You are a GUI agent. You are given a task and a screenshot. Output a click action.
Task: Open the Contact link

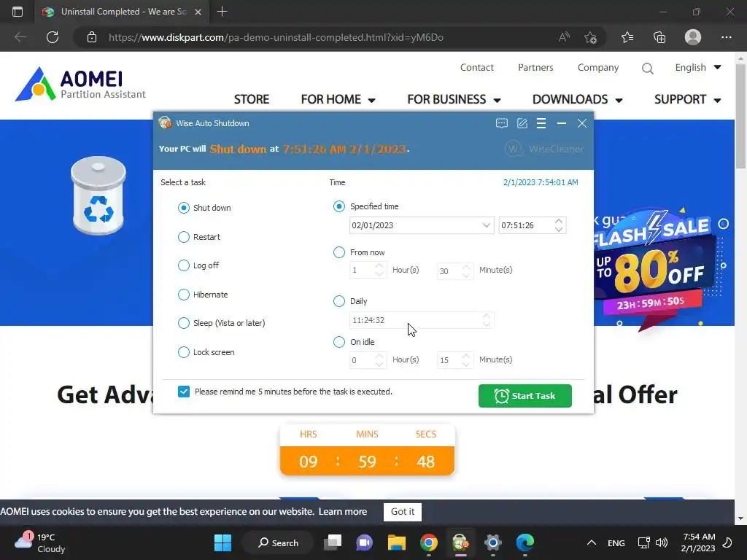[477, 68]
